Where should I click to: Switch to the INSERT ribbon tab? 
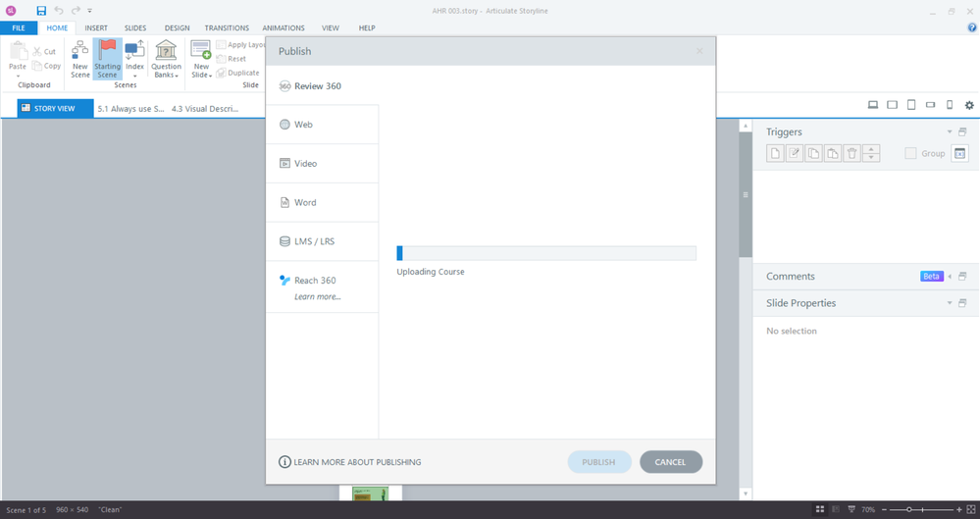(96, 28)
